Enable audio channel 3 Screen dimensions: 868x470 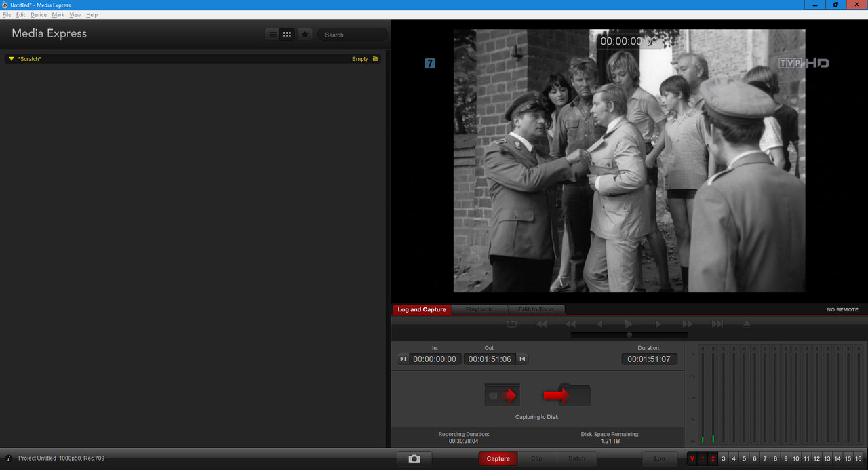click(x=724, y=458)
